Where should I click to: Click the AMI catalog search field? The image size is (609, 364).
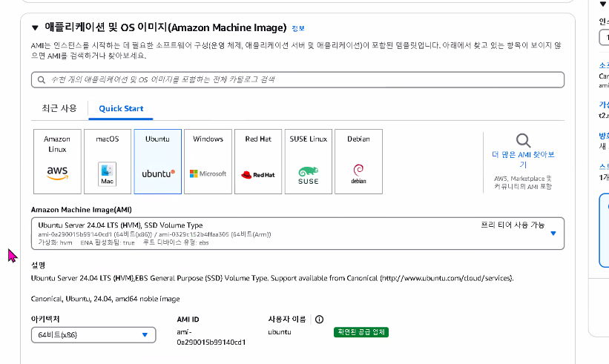click(297, 79)
